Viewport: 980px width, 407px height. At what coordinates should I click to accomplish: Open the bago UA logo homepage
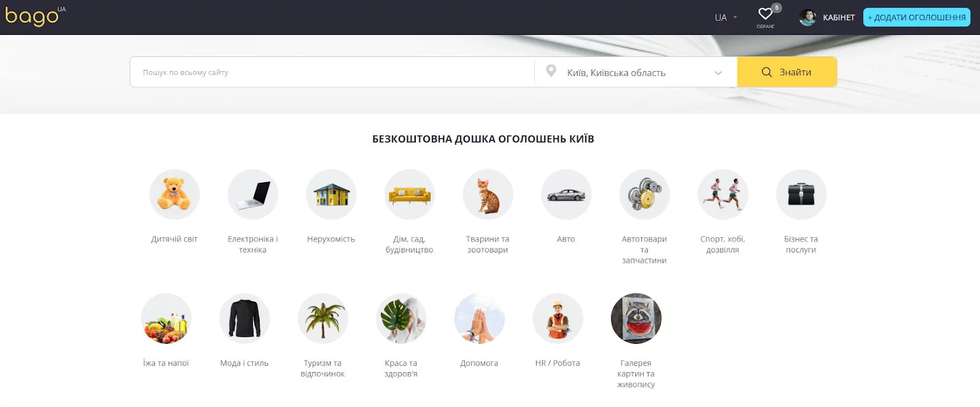(35, 16)
